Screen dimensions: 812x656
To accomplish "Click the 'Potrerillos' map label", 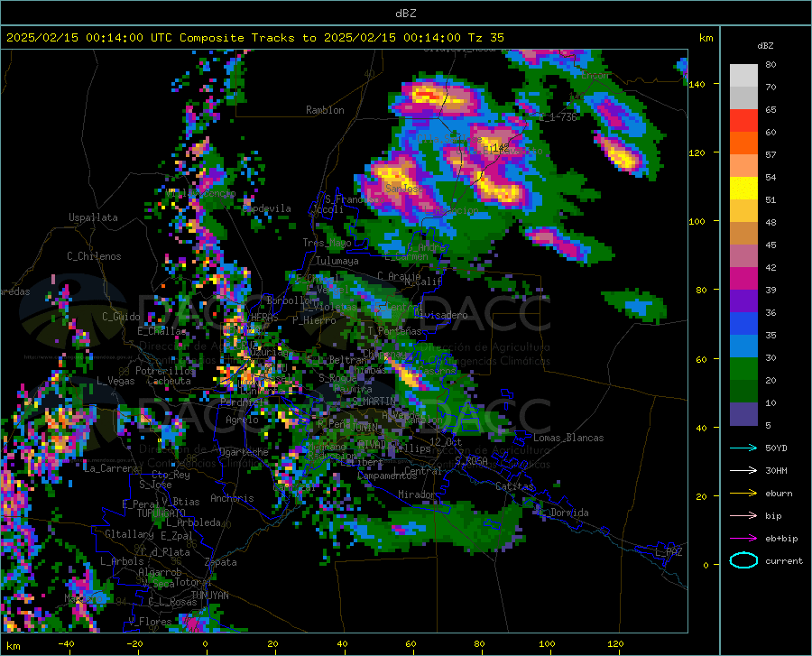I will coord(165,371).
